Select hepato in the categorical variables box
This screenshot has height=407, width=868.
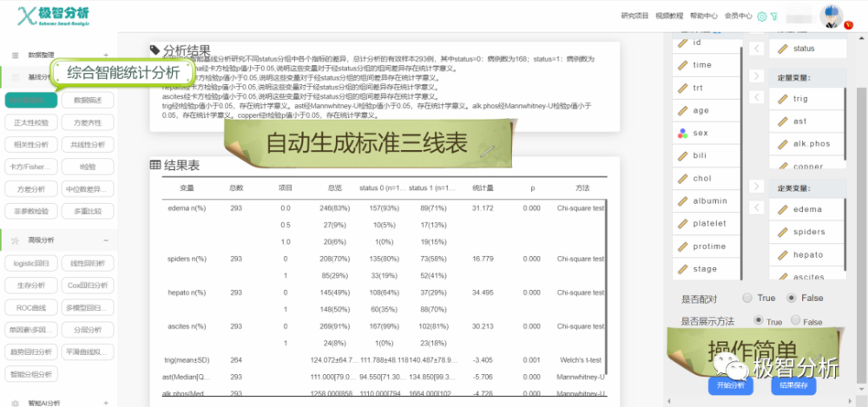(807, 255)
